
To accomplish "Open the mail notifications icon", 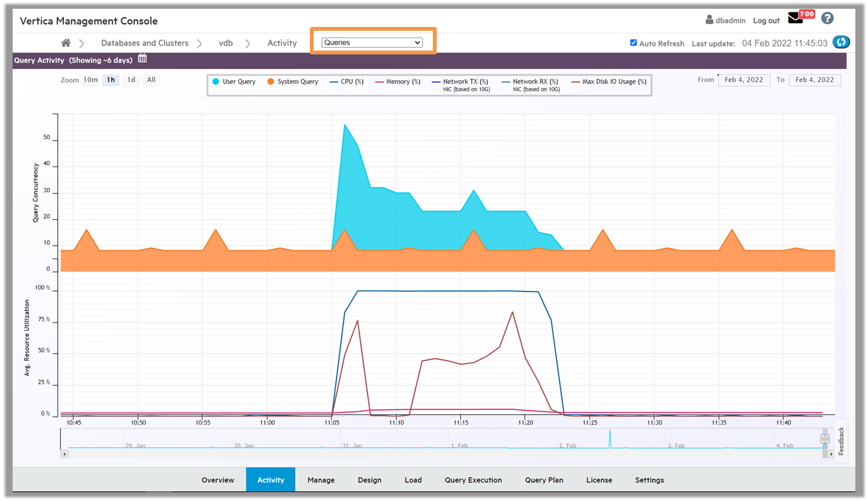I will pyautogui.click(x=795, y=19).
